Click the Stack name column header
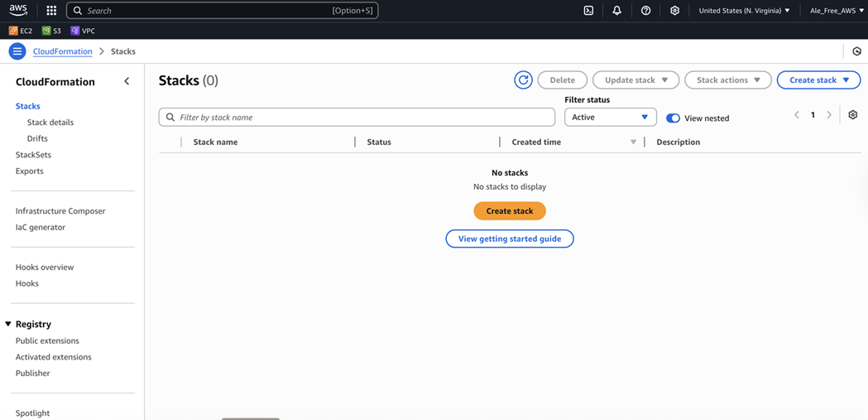868x420 pixels. click(x=215, y=142)
